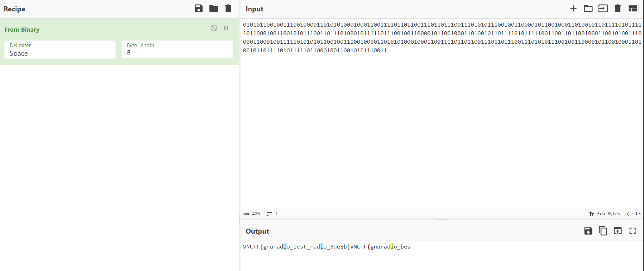This screenshot has width=644, height=271.
Task: Set breakpoint on From Binary operation
Action: pos(226,28)
